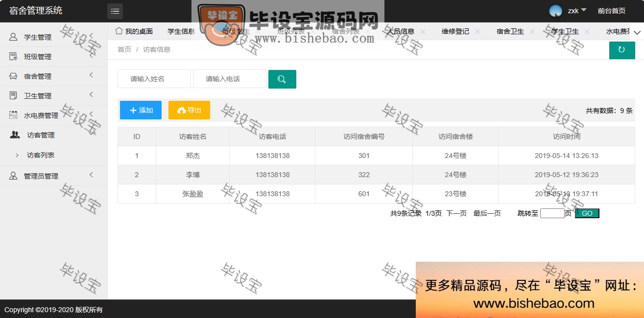
Task: Open the tab list dropdown arrow
Action: click(x=637, y=32)
